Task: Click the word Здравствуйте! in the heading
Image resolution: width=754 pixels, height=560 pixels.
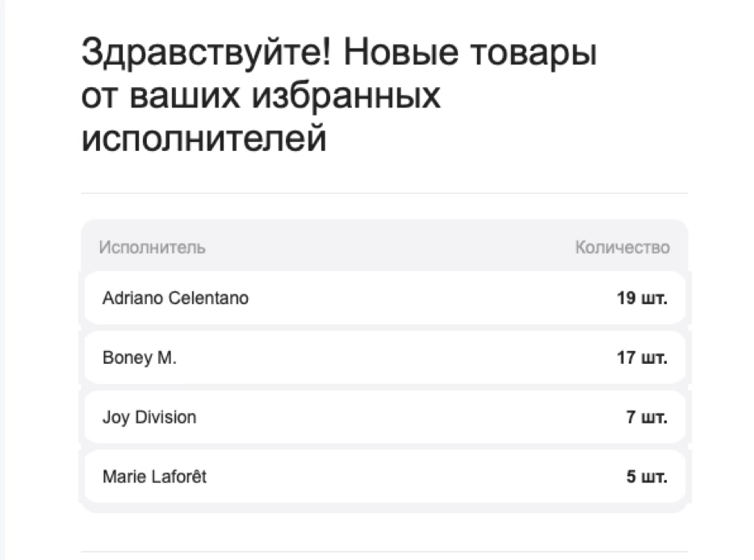Action: pos(207,53)
